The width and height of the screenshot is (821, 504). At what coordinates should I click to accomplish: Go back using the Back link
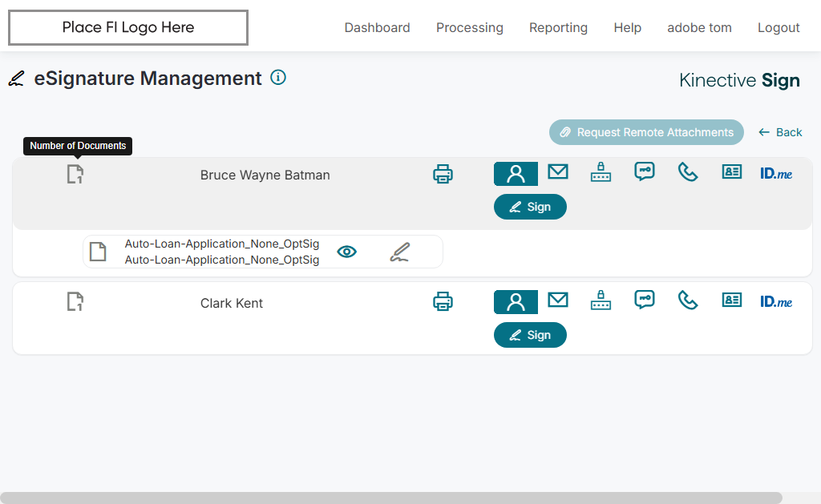[780, 132]
